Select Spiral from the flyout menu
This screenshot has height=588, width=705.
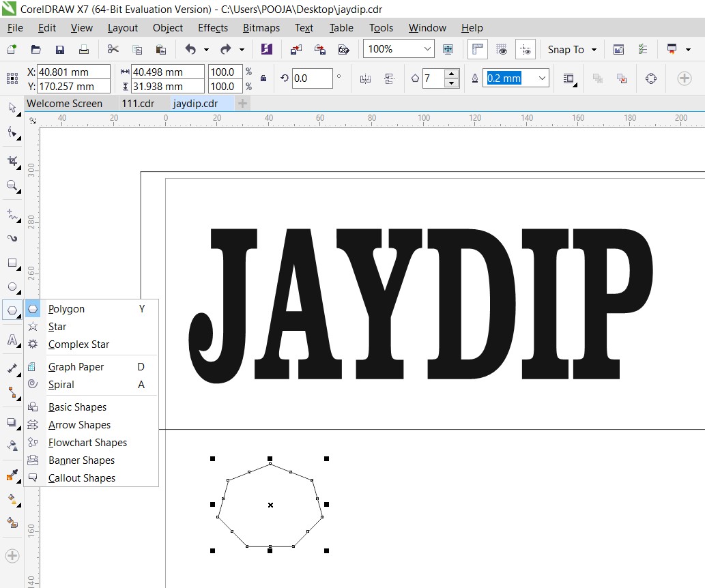pyautogui.click(x=61, y=385)
